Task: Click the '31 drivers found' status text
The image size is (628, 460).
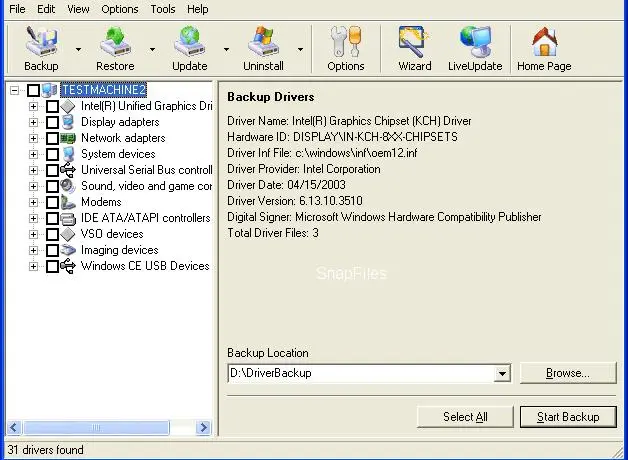Action: point(45,450)
